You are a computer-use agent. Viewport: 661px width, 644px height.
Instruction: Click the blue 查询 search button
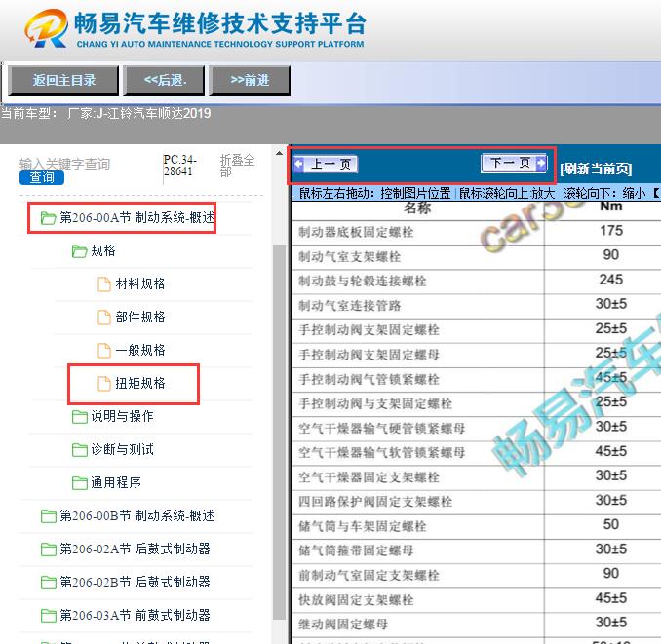pos(42,177)
